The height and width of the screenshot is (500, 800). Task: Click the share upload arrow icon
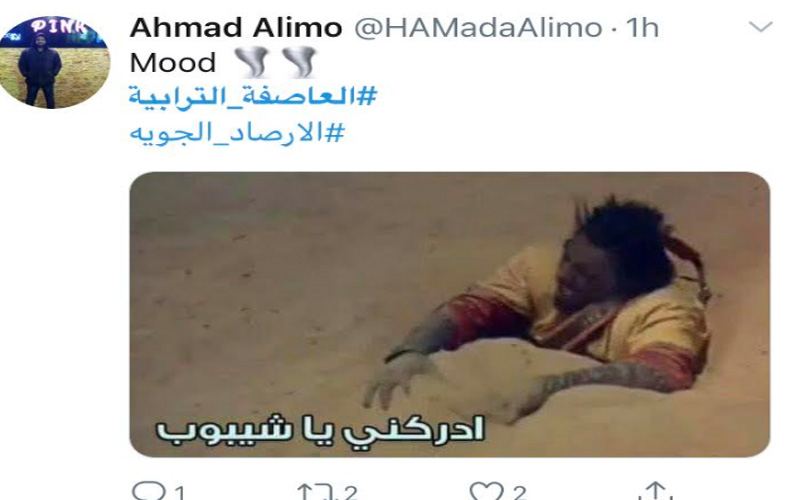(656, 491)
